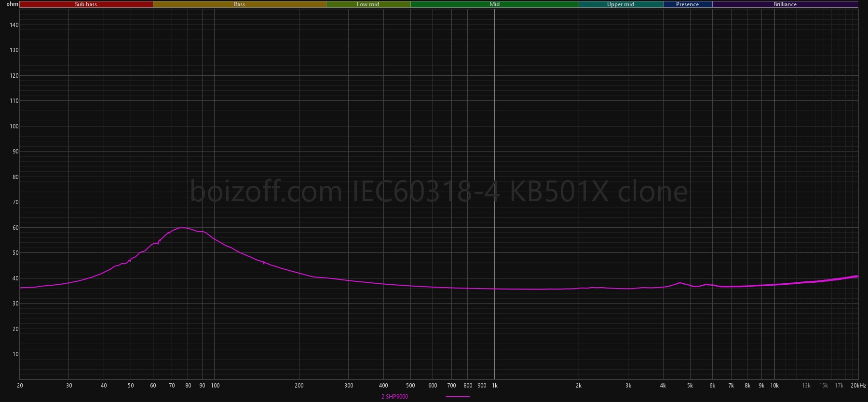Screen dimensions: 868x402
Task: Click the Sub bass band header
Action: 86,4
